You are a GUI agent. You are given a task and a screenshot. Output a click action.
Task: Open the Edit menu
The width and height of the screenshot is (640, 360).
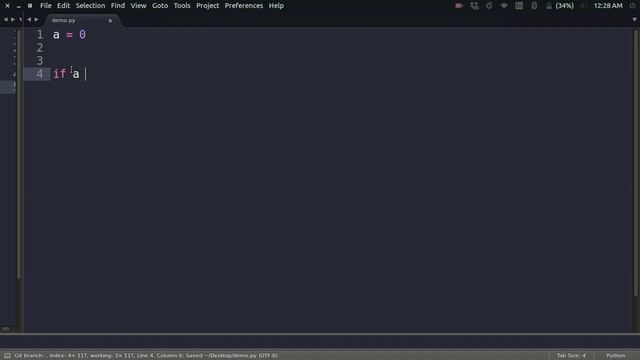tap(63, 6)
